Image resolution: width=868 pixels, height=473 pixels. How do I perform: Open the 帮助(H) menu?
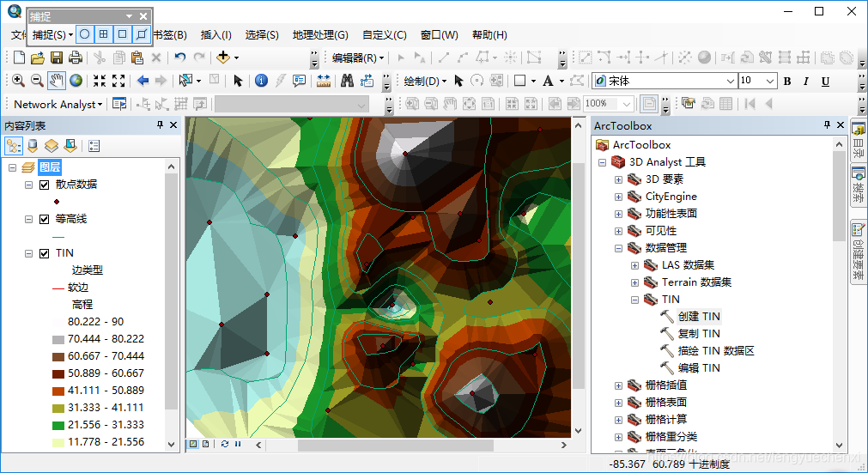coord(489,35)
